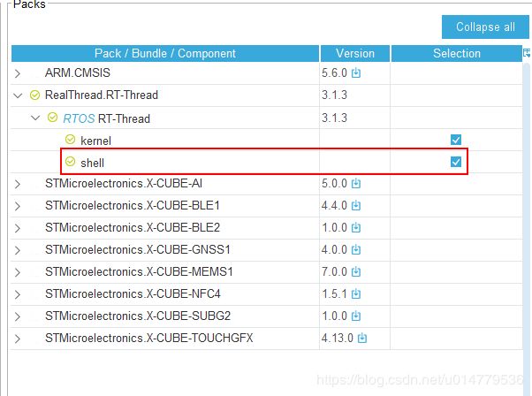Screen dimensions: 532x396
Task: Click the kernel status check icon
Action: pos(70,140)
